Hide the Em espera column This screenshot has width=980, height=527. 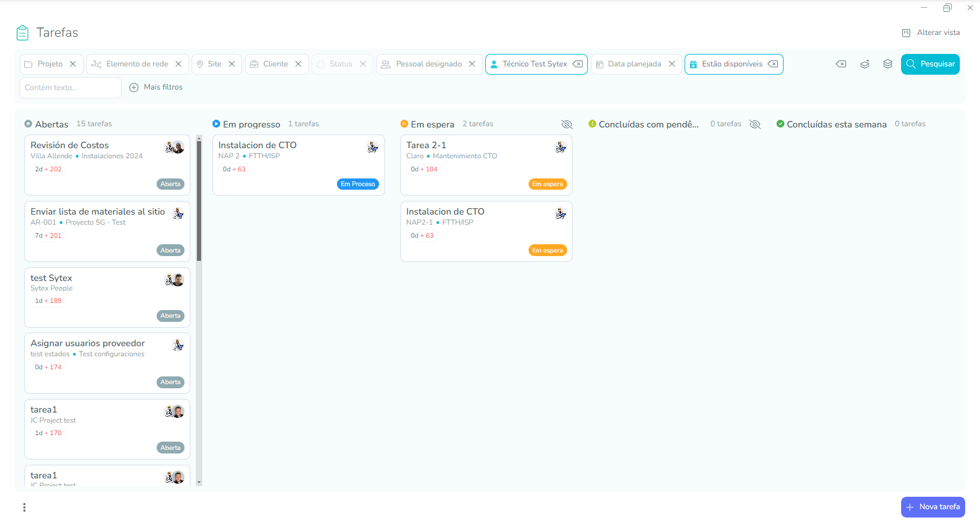pos(567,124)
